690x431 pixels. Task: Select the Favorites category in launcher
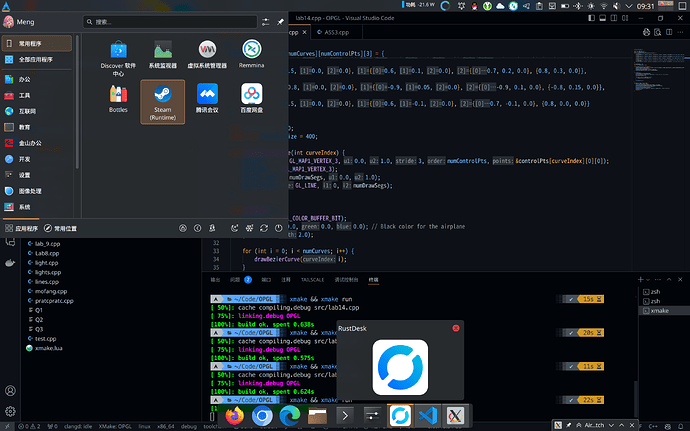point(37,43)
